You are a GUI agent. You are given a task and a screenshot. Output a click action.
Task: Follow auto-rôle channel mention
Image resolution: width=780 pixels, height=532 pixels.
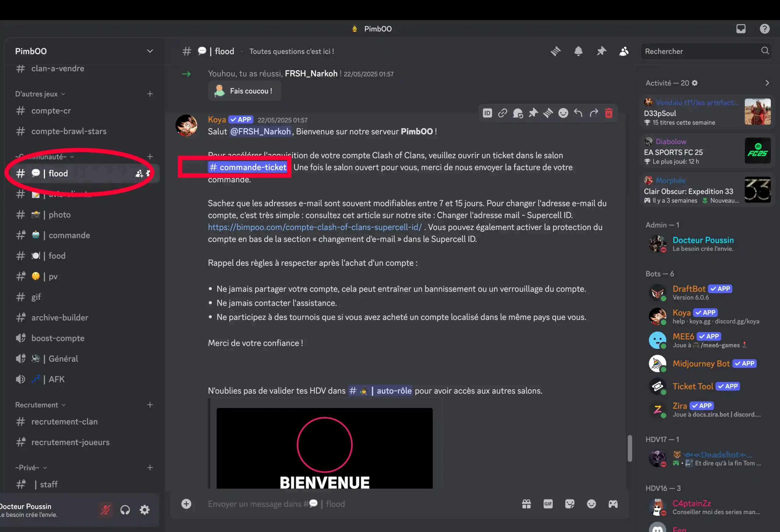(x=380, y=391)
